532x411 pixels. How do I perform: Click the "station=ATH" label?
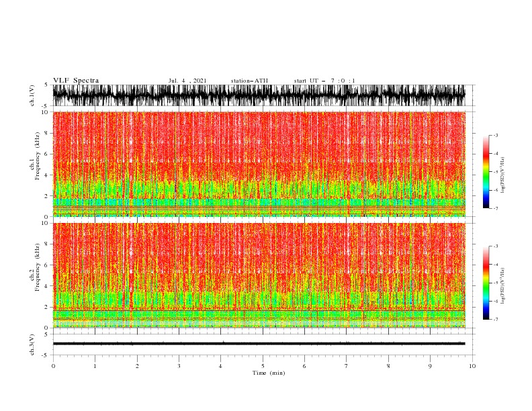249,81
